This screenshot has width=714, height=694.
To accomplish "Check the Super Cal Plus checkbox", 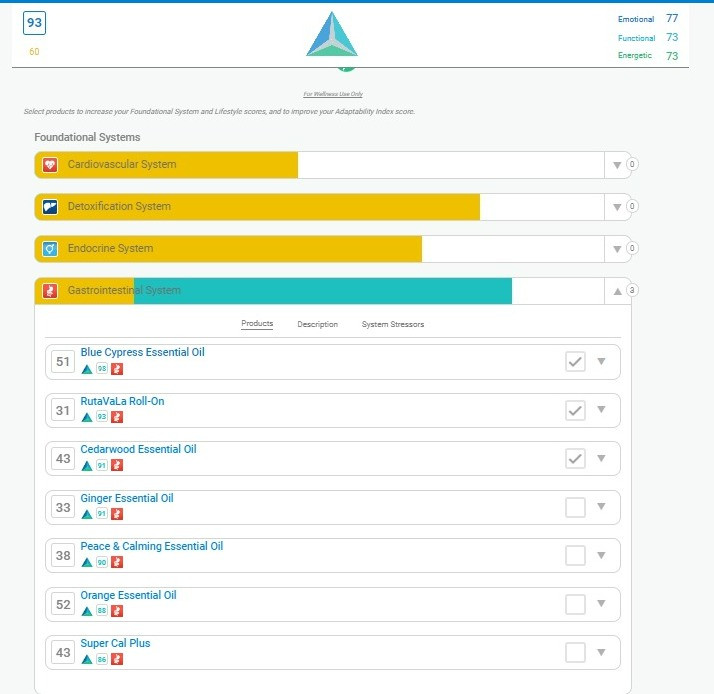I will [x=575, y=653].
